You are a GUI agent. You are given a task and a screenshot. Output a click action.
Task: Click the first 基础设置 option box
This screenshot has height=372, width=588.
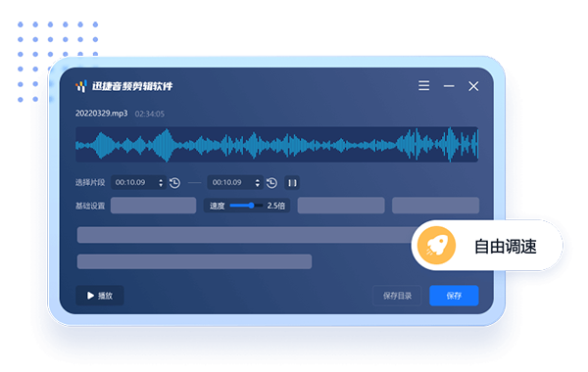pyautogui.click(x=154, y=206)
